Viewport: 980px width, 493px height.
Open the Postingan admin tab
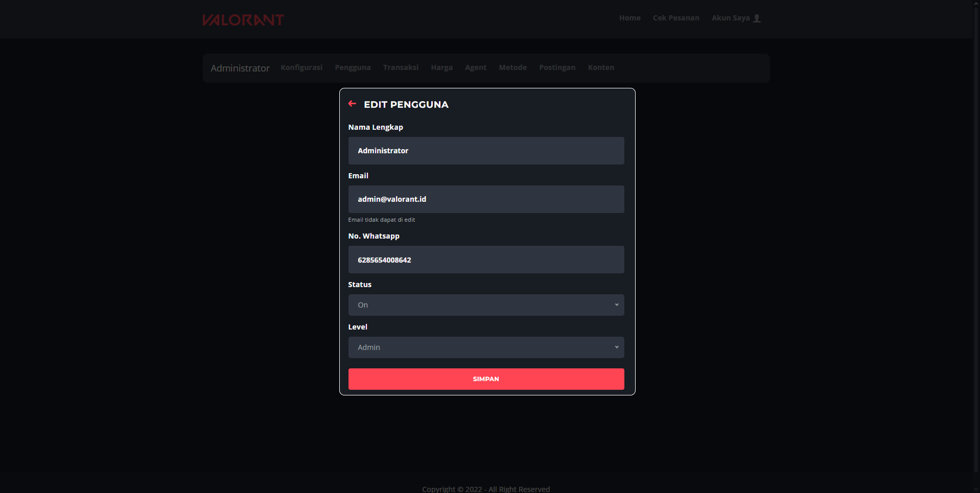[557, 67]
